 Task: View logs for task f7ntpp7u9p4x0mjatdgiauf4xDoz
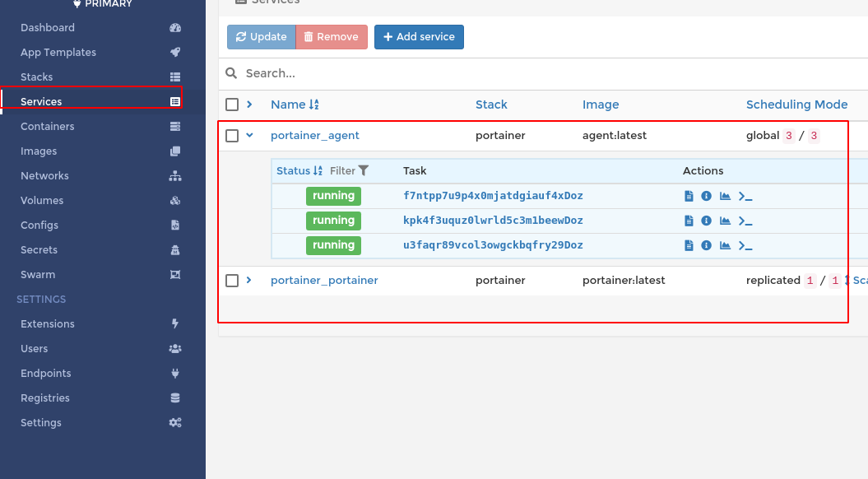(689, 196)
